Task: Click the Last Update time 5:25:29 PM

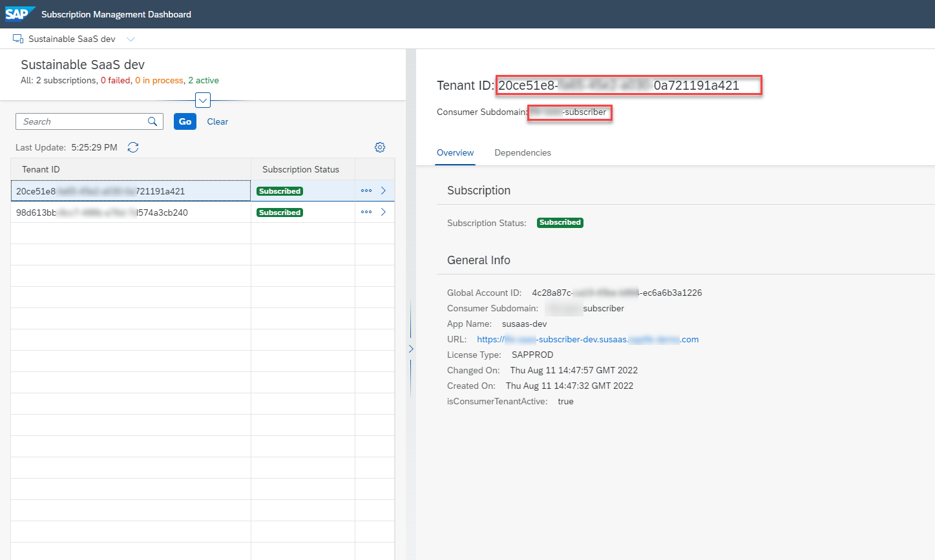Action: pyautogui.click(x=94, y=147)
